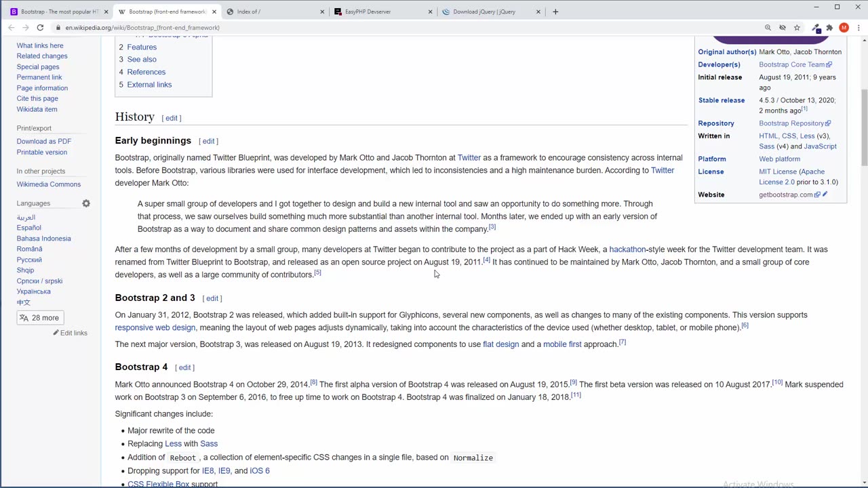
Task: Close the EasyPHP Devserver tab
Action: [x=430, y=12]
